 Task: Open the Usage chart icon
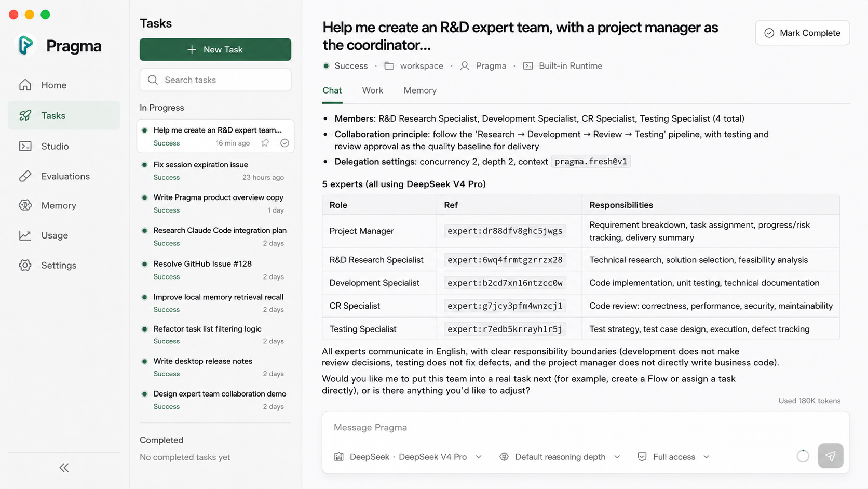click(25, 235)
